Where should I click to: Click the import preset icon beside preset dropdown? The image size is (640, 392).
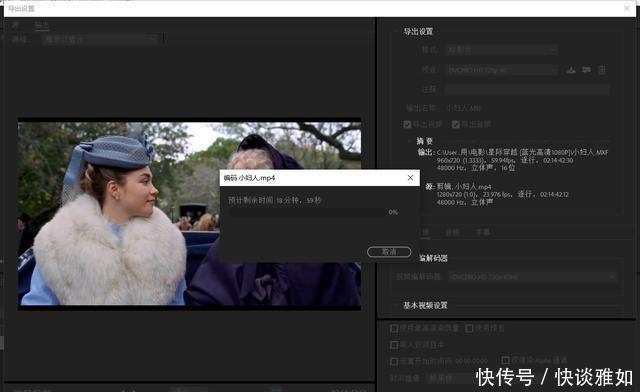587,70
